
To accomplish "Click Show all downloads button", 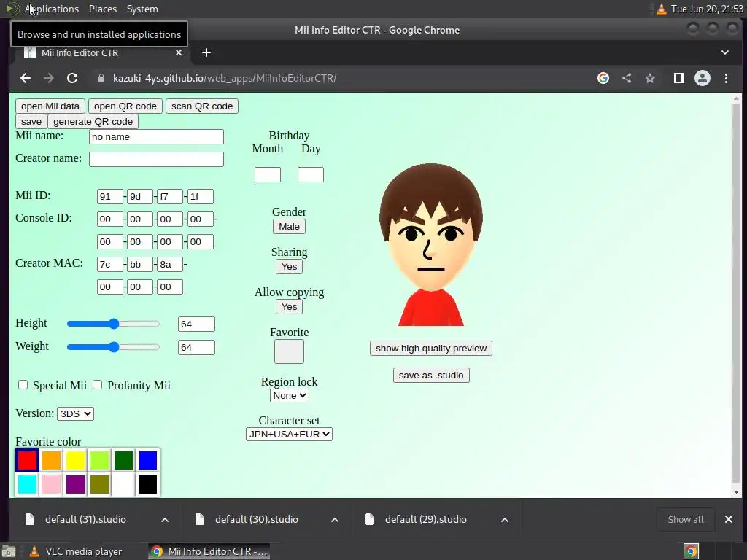I will click(x=686, y=519).
